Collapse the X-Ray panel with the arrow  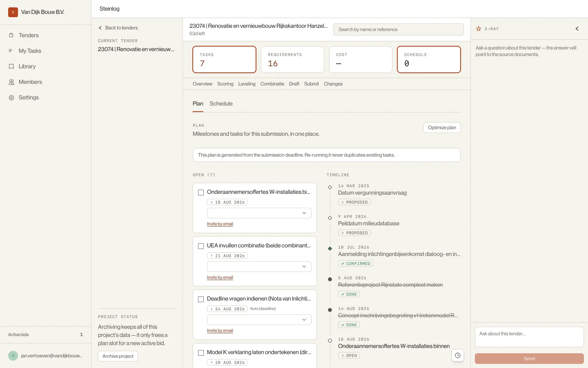[x=577, y=29]
